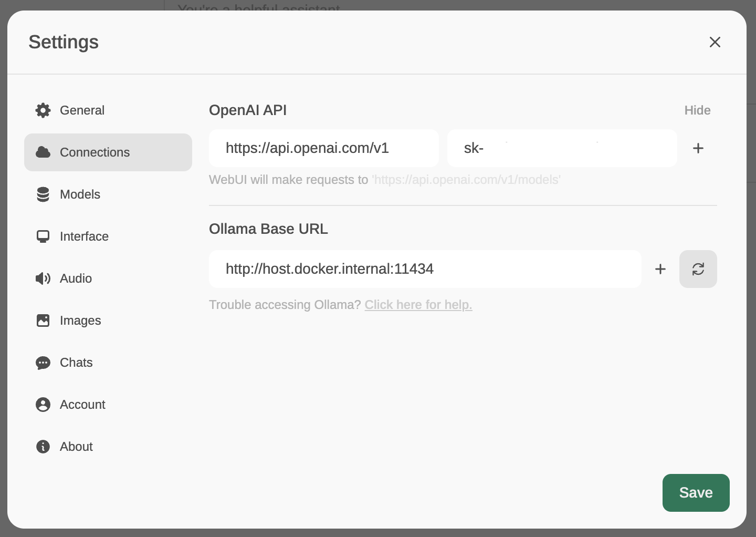Click the Models database icon

43,194
